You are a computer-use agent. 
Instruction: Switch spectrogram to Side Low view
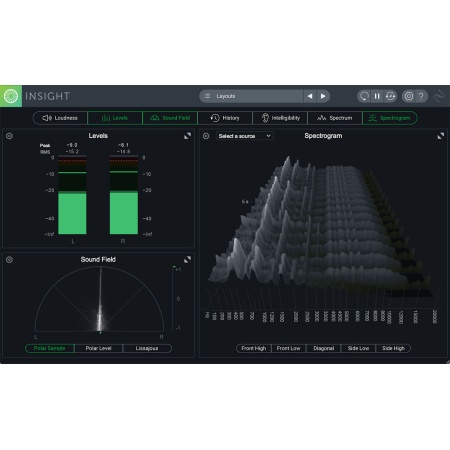click(x=358, y=348)
